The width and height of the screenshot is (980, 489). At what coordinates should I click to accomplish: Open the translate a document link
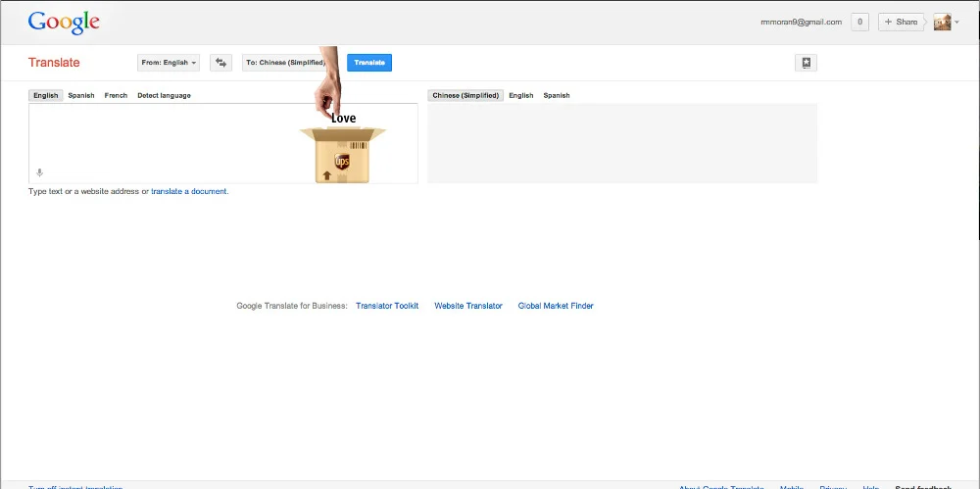click(x=189, y=191)
